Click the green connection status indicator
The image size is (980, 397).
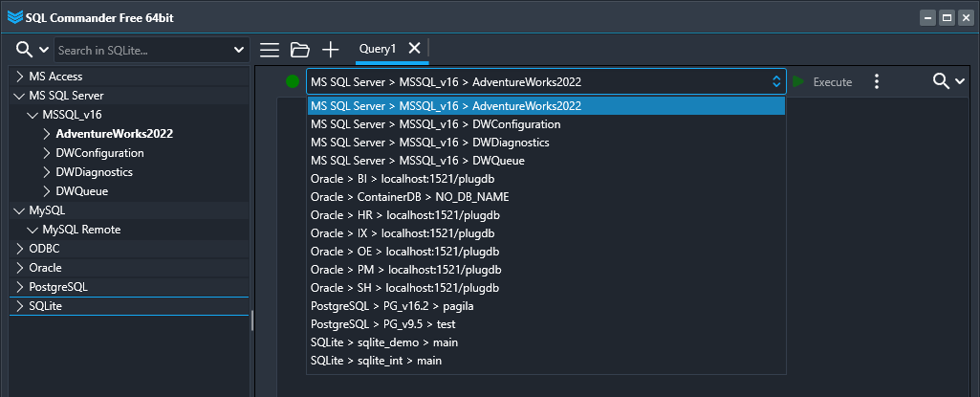(x=293, y=81)
